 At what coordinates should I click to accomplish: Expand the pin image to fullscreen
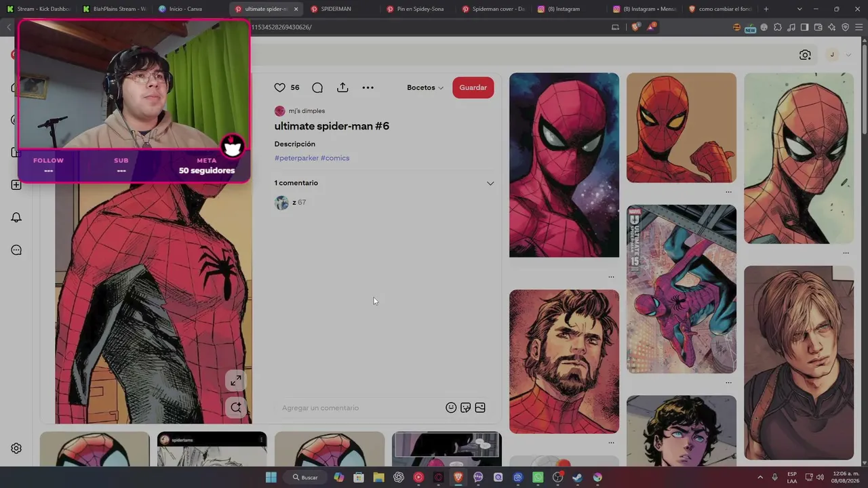236,381
